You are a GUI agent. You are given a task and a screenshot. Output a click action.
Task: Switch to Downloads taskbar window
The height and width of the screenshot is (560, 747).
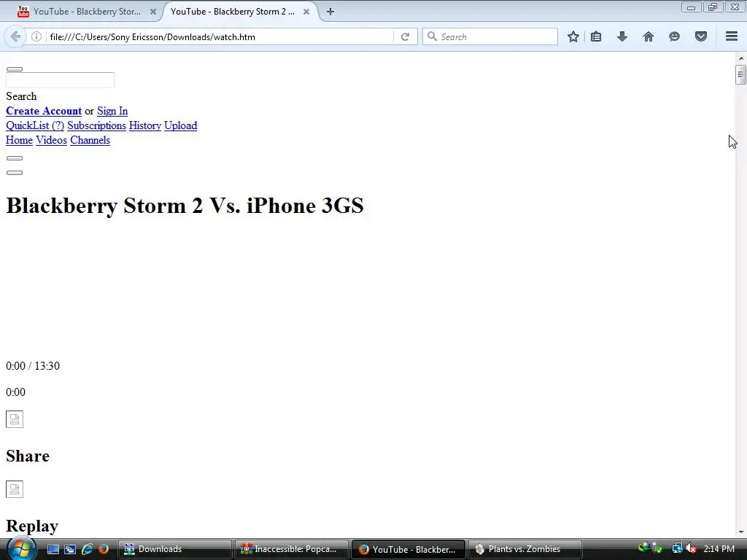coord(174,550)
